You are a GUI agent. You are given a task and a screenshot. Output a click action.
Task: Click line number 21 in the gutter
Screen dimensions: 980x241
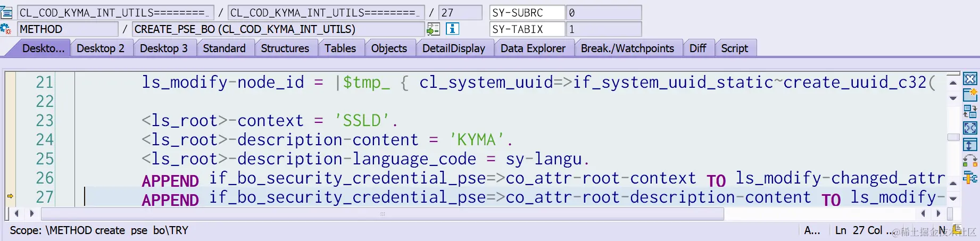(45, 82)
